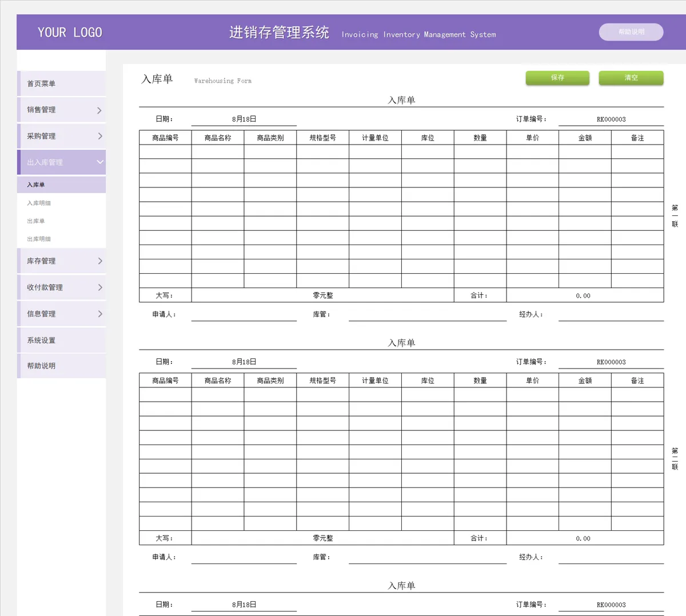Click the 8月18日 date field in third form
This screenshot has width=686, height=616.
(x=244, y=605)
